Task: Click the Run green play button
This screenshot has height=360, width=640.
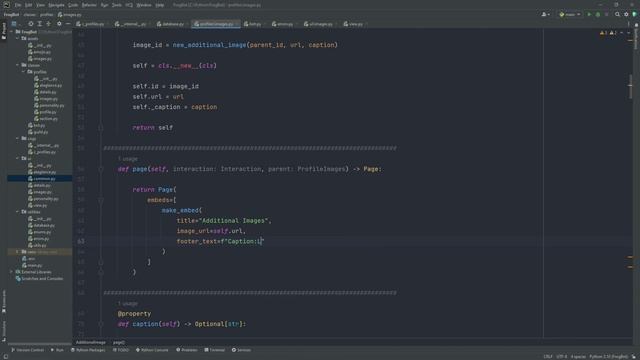Action: point(589,14)
